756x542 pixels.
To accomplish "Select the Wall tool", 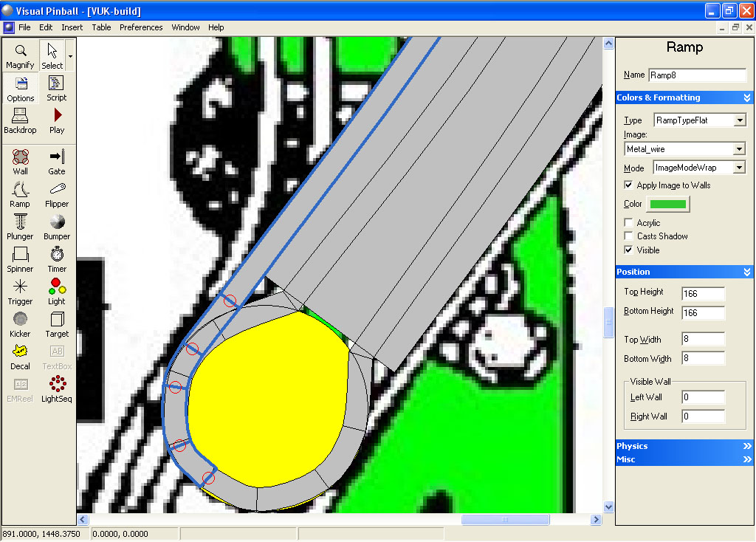I will click(20, 162).
